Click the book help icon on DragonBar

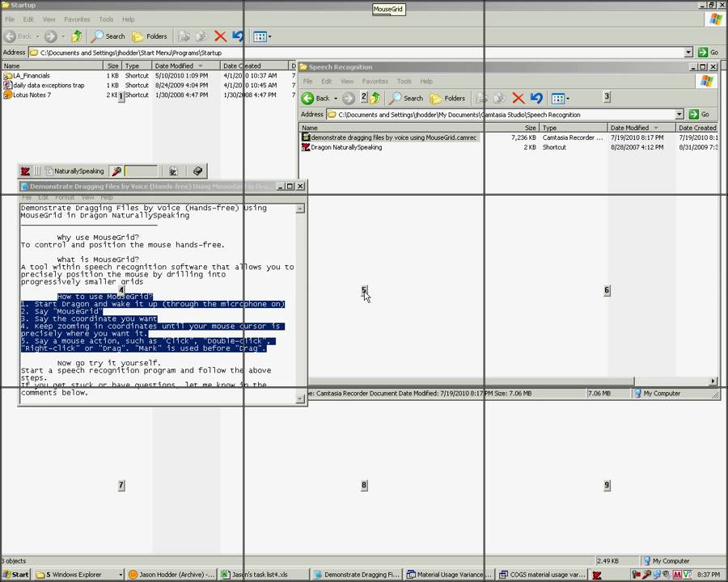198,171
